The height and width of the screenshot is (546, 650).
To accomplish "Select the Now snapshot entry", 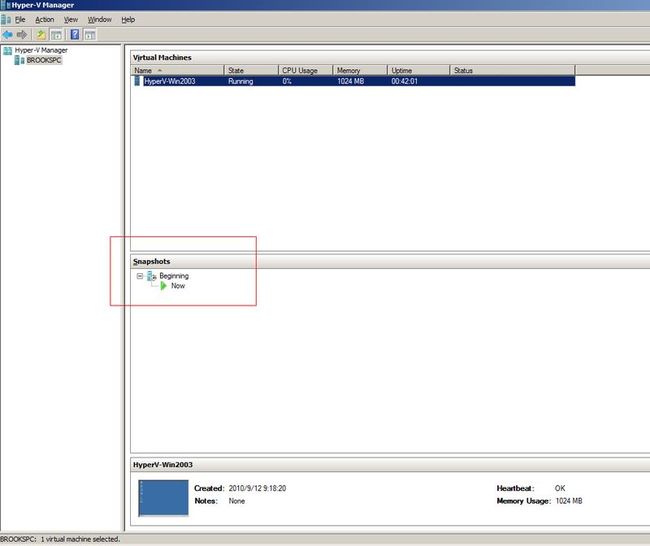I will click(x=178, y=286).
